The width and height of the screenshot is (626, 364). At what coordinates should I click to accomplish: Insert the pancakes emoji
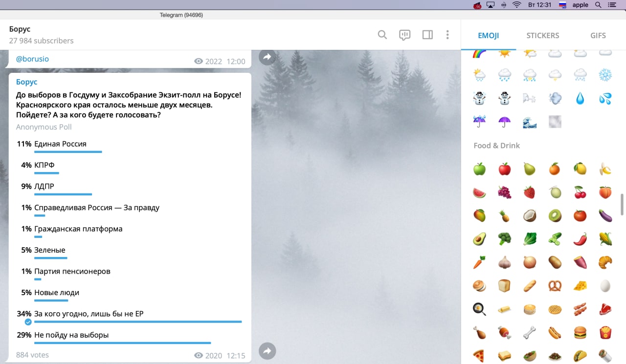coord(530,309)
